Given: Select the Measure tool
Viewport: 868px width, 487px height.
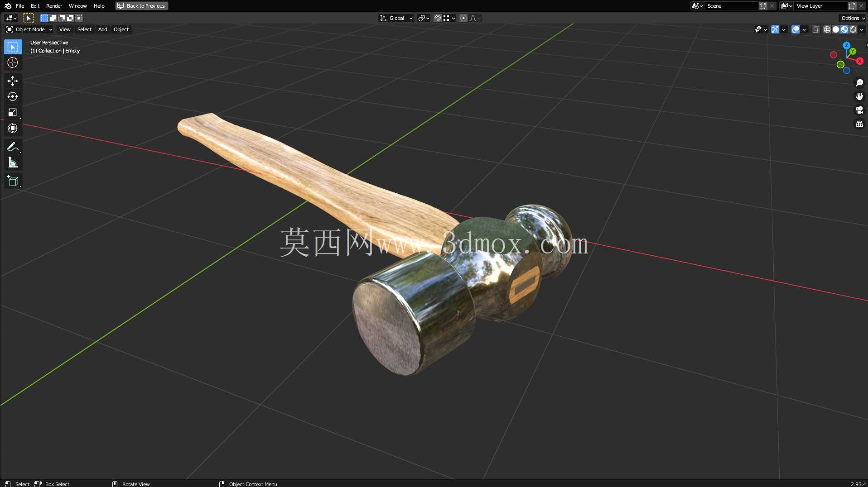Looking at the screenshot, I should (x=13, y=162).
